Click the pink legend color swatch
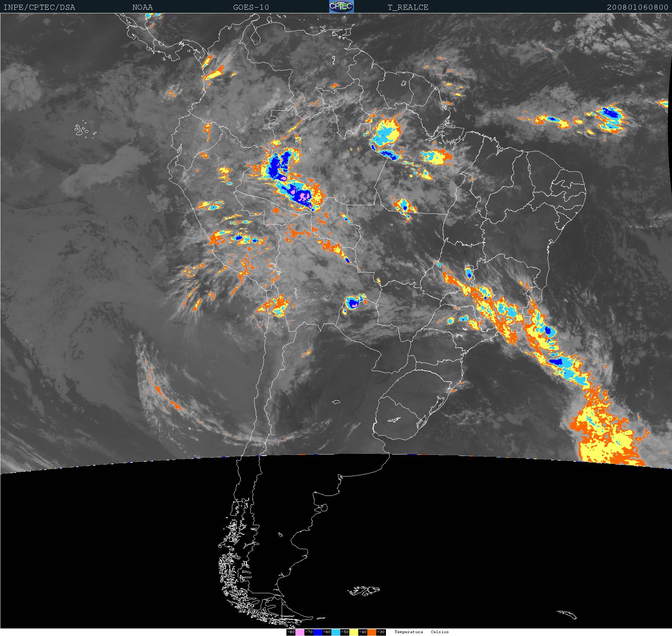672x636 pixels. pyautogui.click(x=300, y=632)
